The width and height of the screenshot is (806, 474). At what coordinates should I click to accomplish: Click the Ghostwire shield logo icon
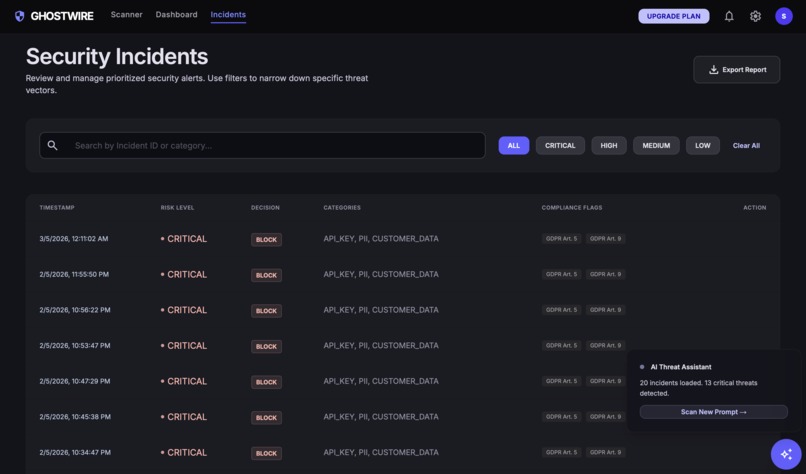[20, 16]
